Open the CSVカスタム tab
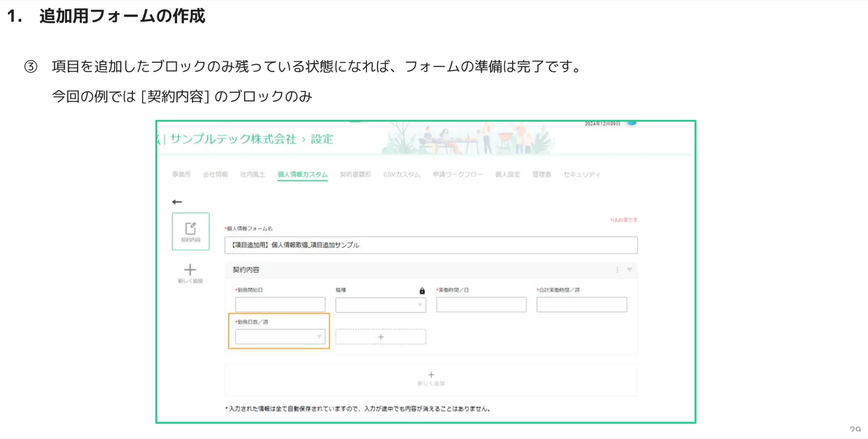The image size is (868, 439). (402, 175)
